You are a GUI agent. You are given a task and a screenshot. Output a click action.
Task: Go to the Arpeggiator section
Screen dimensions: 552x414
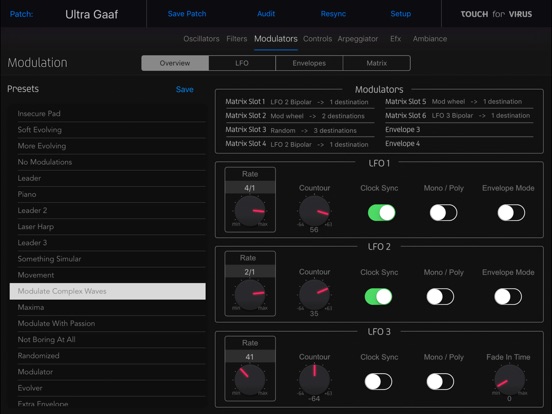coord(358,39)
